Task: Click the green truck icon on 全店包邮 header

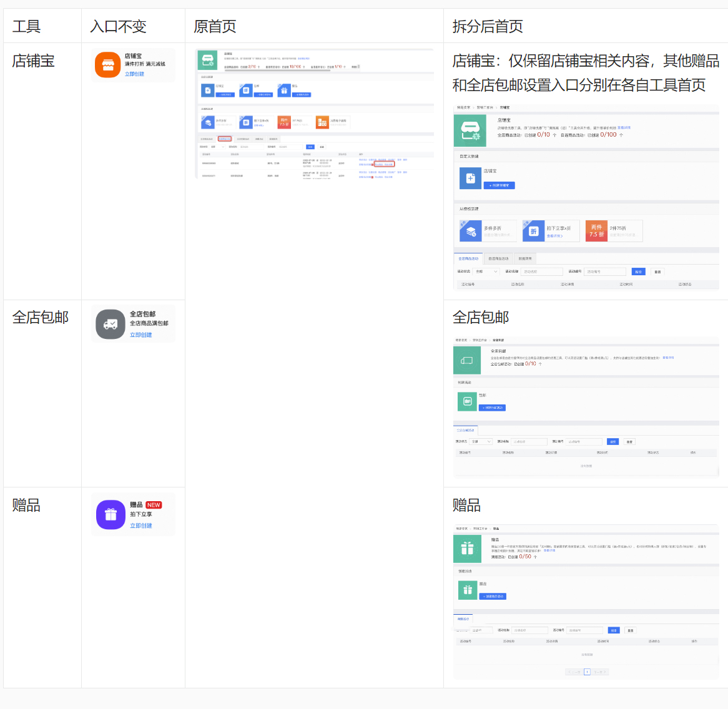Action: [466, 360]
